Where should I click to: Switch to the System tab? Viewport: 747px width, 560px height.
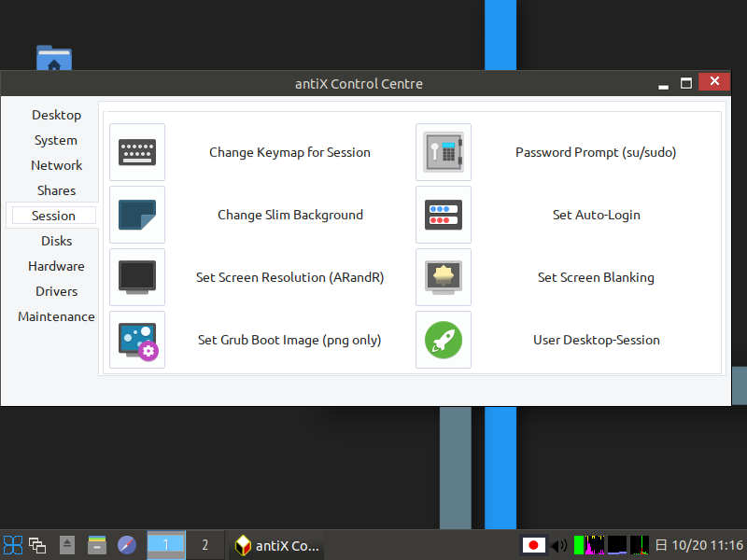tap(56, 141)
